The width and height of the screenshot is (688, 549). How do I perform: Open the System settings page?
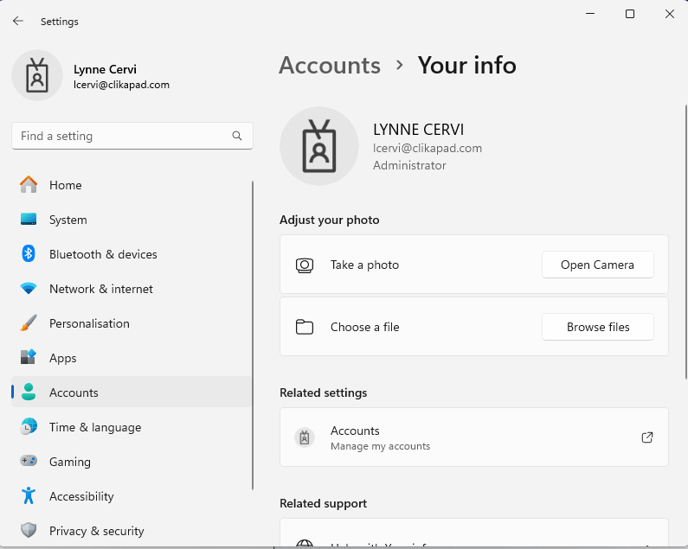click(68, 220)
